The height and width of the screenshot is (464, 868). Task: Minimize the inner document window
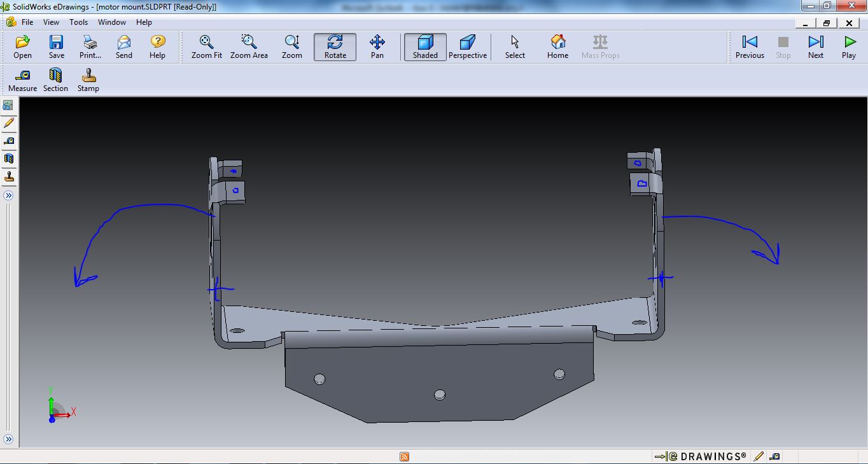point(806,22)
